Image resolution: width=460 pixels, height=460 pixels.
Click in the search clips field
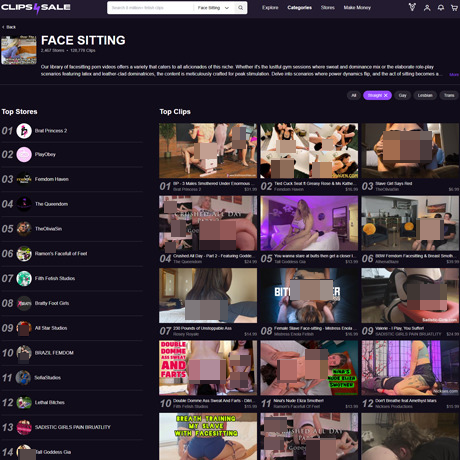(150, 8)
